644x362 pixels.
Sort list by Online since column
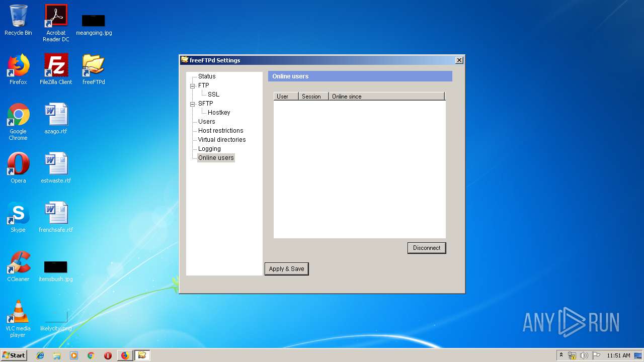coord(387,96)
